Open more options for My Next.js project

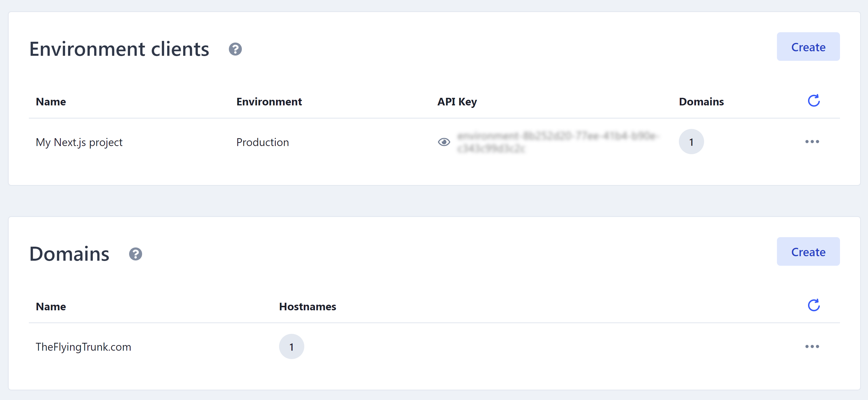(812, 142)
